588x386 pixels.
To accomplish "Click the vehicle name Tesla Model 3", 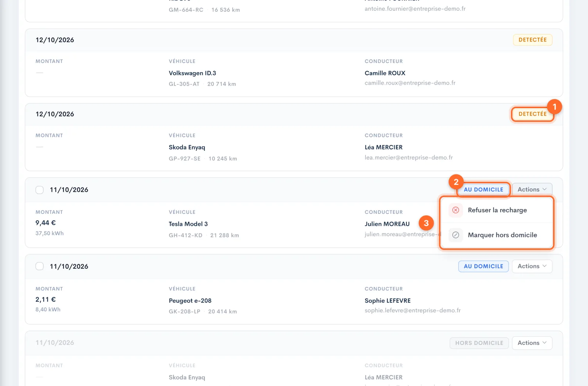I will pyautogui.click(x=188, y=224).
